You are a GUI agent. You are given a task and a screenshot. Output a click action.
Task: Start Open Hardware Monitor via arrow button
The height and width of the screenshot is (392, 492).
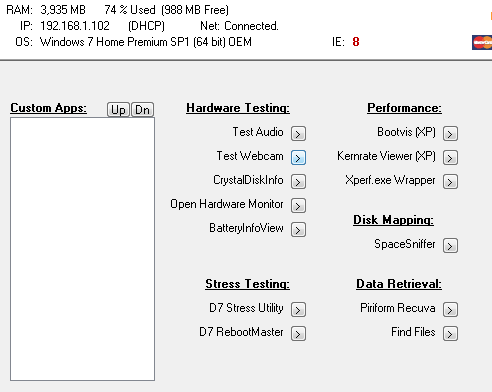pyautogui.click(x=298, y=206)
